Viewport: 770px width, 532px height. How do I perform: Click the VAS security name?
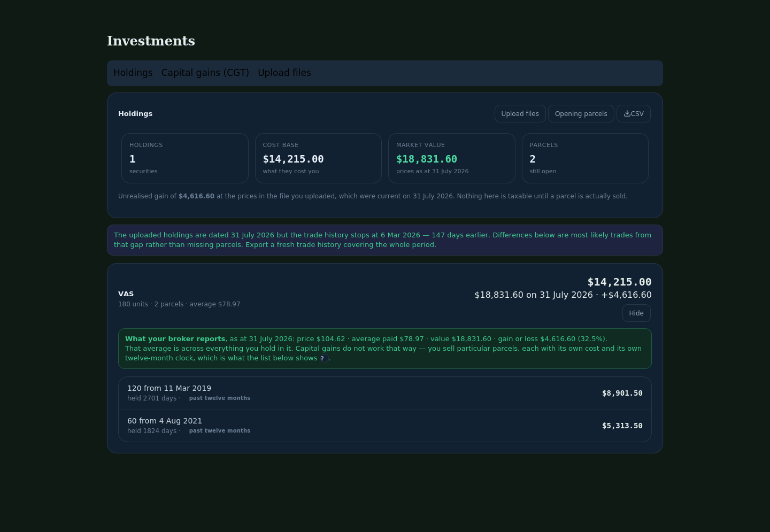[126, 294]
